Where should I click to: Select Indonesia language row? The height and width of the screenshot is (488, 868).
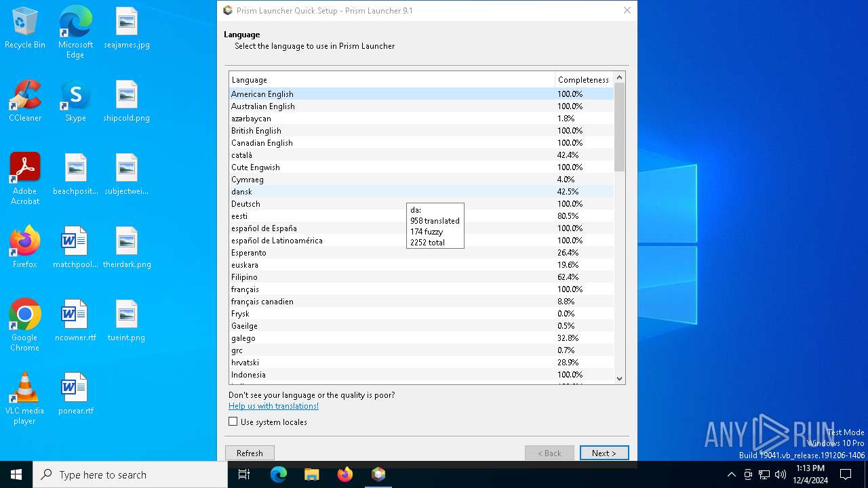tap(421, 375)
